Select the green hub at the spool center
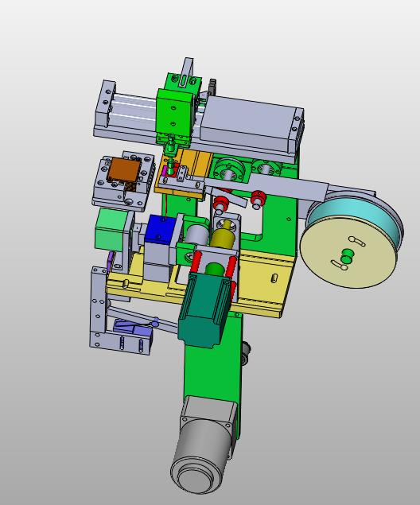Screen dimensions: 420x505 [x=346, y=255]
